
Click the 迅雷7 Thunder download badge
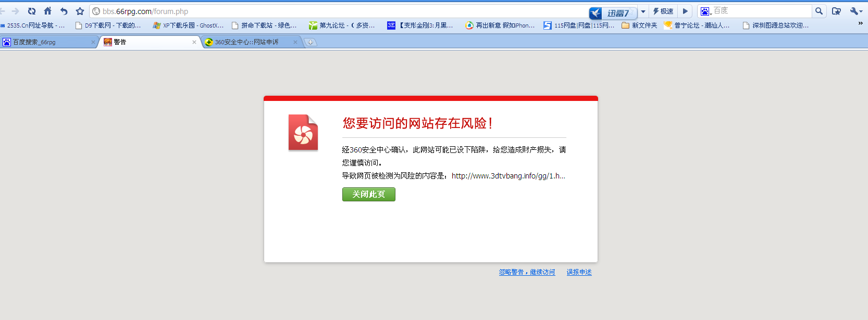coord(613,13)
